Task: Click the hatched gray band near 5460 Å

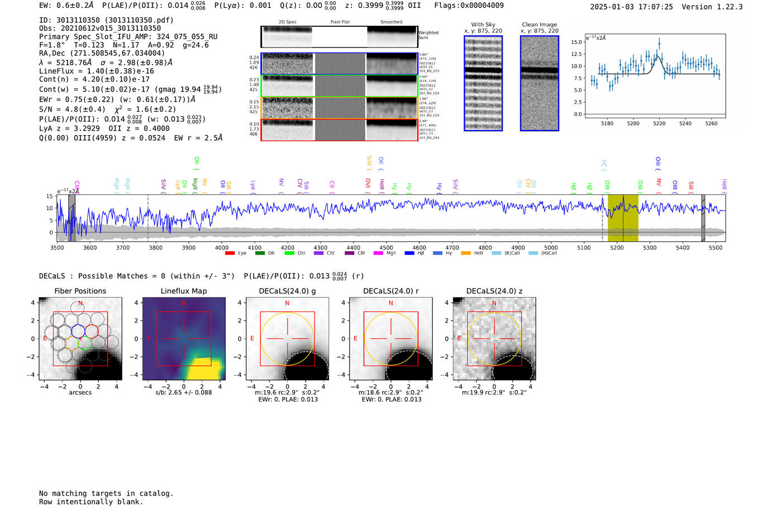Action: click(x=703, y=218)
